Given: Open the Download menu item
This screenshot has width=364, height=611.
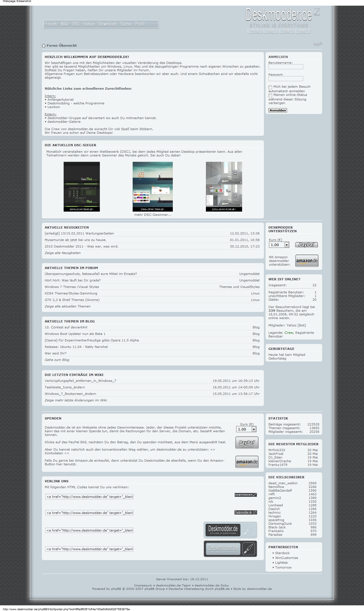Looking at the screenshot, I should (107, 24).
